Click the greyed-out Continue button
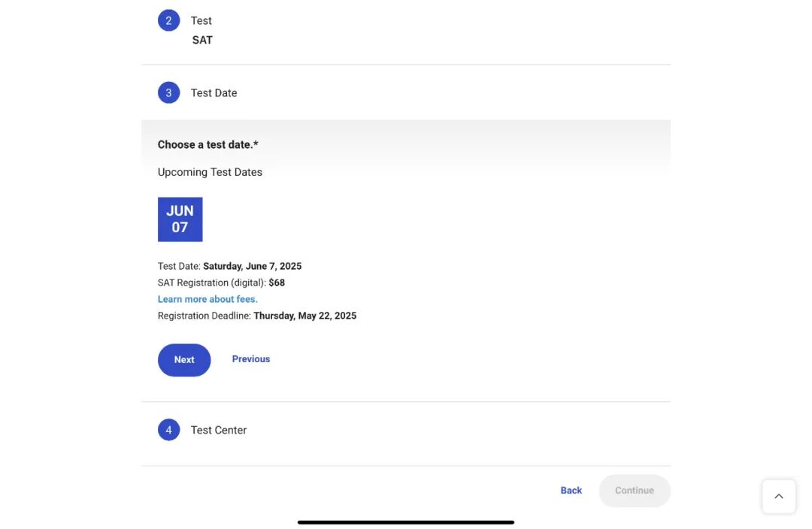The height and width of the screenshot is (529, 812). point(635,491)
